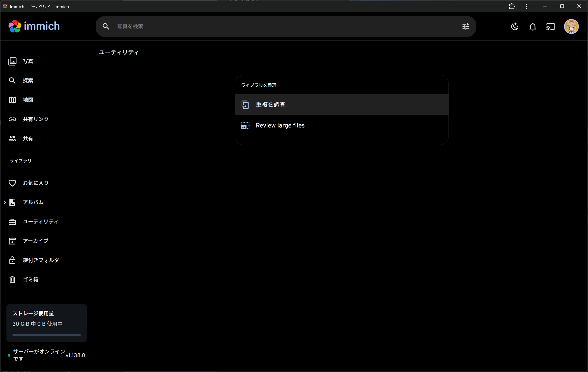Image resolution: width=588 pixels, height=372 pixels.
Task: Toggle dark/light theme moon icon
Action: tap(515, 26)
